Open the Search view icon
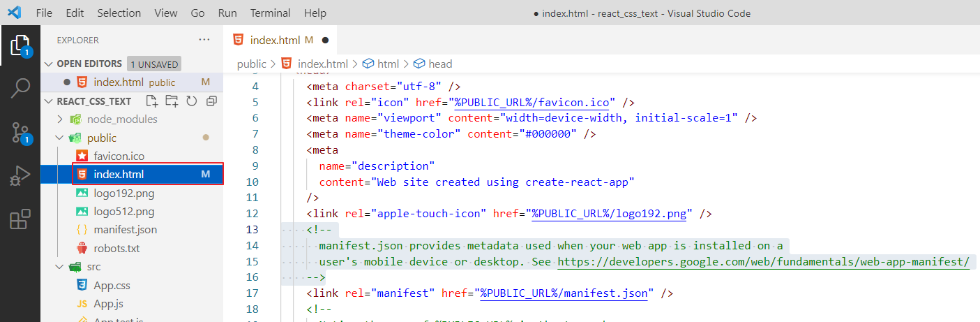This screenshot has height=322, width=980. coord(20,89)
